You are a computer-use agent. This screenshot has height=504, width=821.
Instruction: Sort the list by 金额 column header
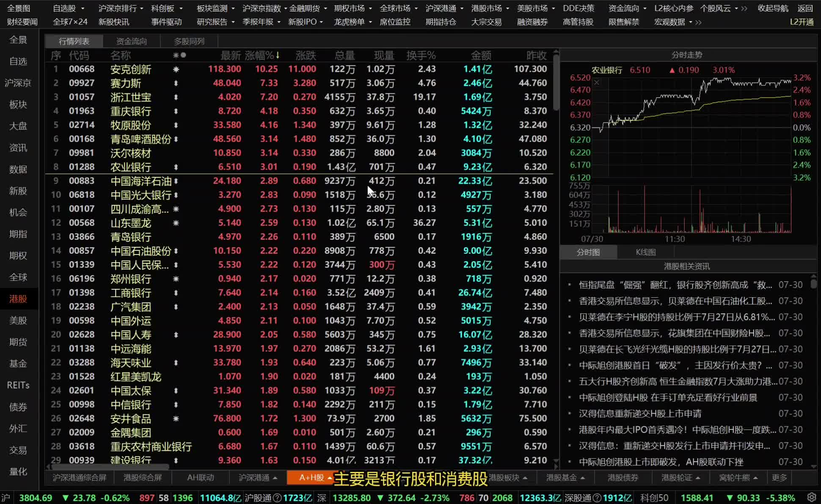point(481,55)
